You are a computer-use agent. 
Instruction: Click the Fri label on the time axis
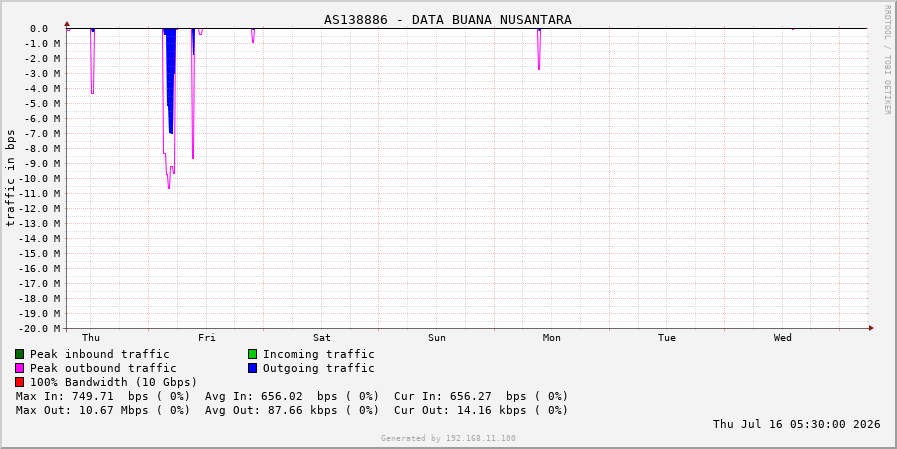pyautogui.click(x=207, y=338)
